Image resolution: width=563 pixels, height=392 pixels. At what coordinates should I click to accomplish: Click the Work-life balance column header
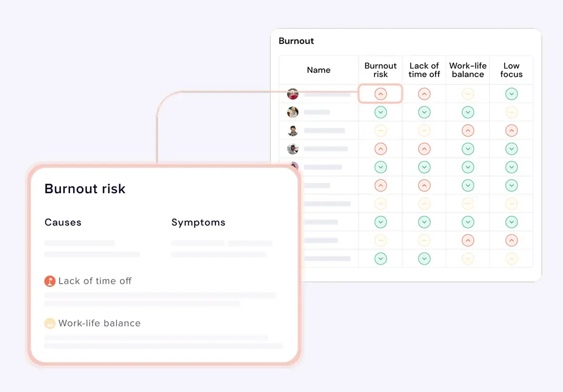click(468, 70)
